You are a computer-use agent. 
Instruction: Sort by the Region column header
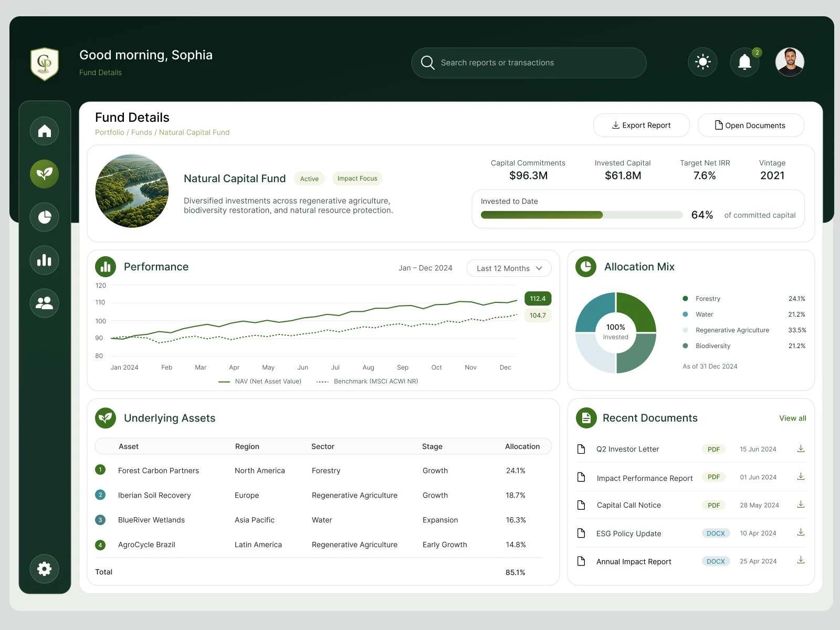(x=247, y=446)
